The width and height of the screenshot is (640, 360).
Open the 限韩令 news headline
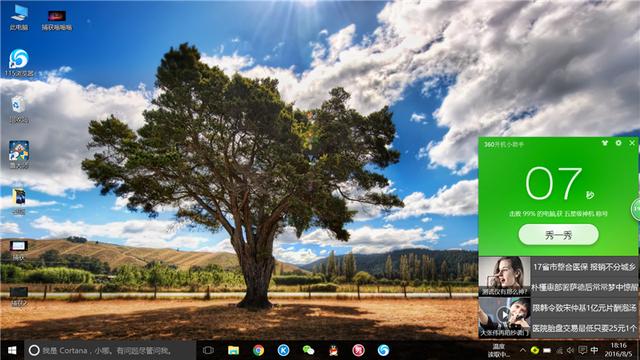click(584, 308)
